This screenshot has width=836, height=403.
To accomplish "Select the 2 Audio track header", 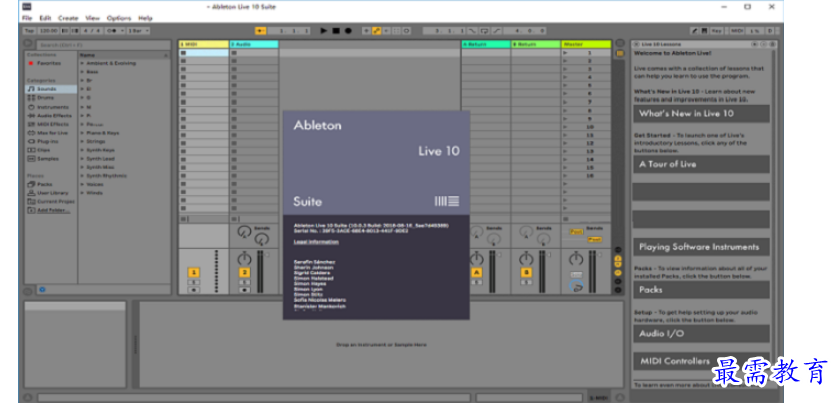I will pyautogui.click(x=254, y=44).
